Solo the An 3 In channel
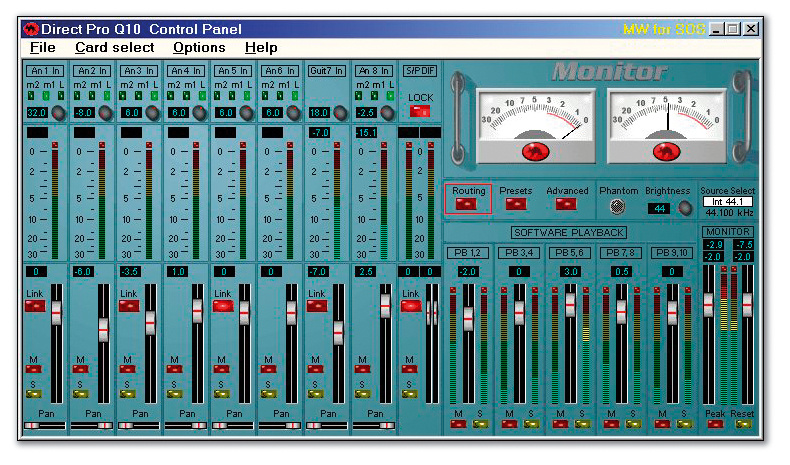 coord(127,393)
